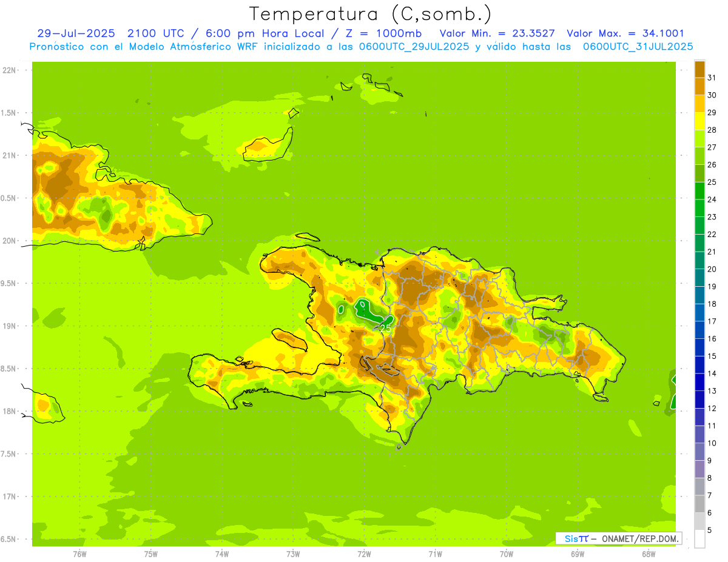Viewport: 728px width, 562px height.
Task: Click the white swatch below legend 5
Action: coord(699,539)
